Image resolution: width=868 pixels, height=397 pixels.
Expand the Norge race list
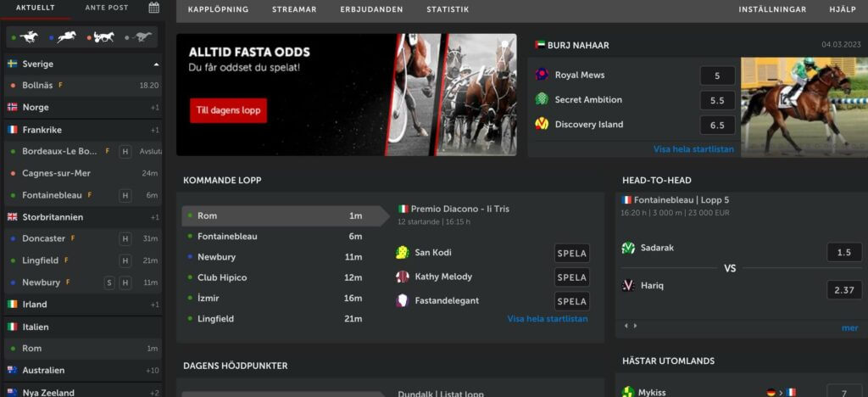[83, 108]
